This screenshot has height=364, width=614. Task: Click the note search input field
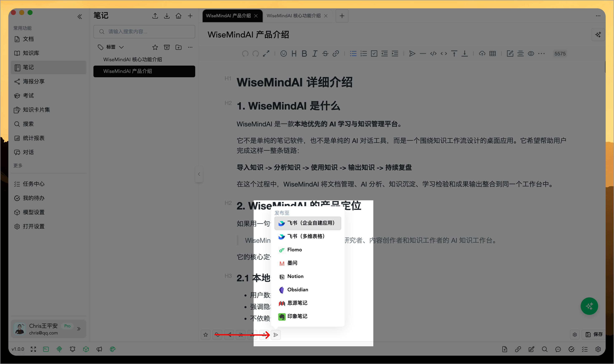coord(144,31)
